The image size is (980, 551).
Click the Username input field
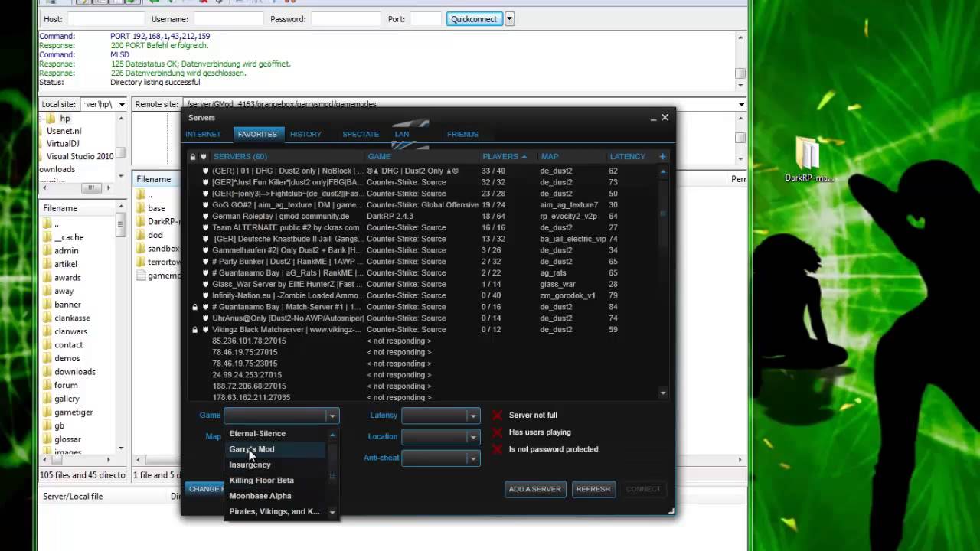(227, 19)
